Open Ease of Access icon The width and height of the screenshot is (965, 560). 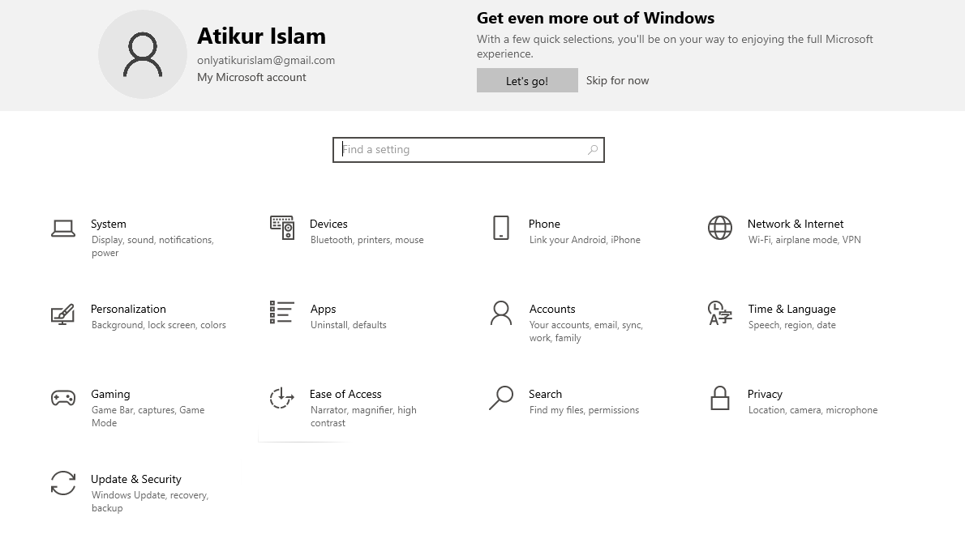coord(281,399)
